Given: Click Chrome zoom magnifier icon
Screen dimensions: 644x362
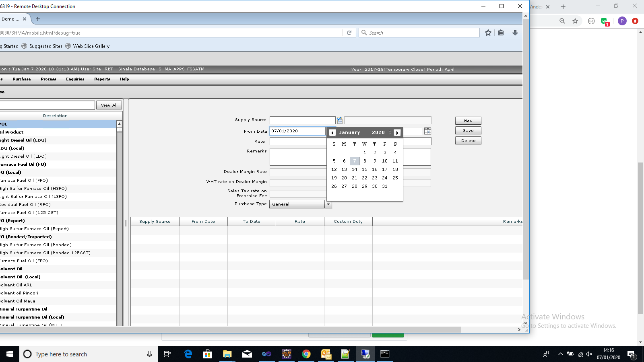Looking at the screenshot, I should tap(562, 21).
